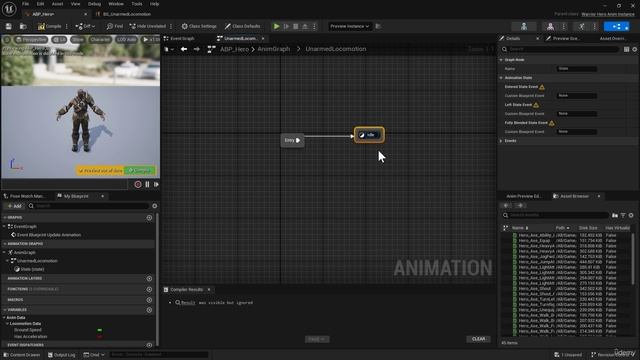Click the green Play simulation button
This screenshot has width=640, height=360.
(276, 26)
